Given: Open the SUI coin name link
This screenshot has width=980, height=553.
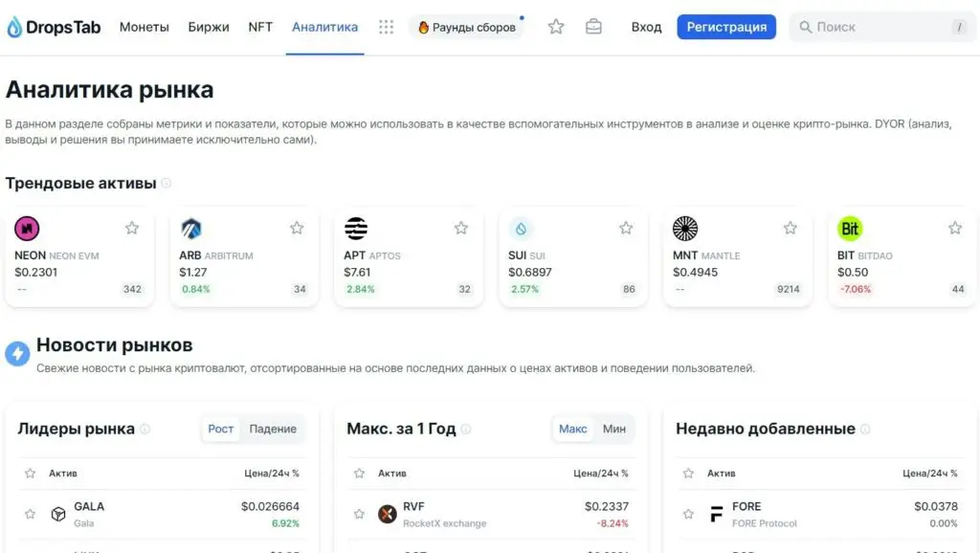Looking at the screenshot, I should pyautogui.click(x=527, y=255).
